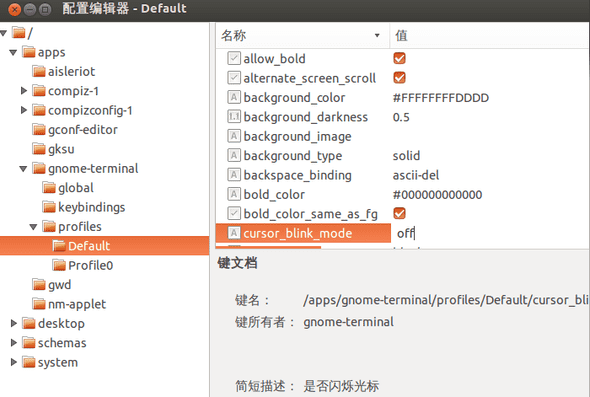Viewport: 590px width, 397px height.
Task: Click the gnome-terminal key owner text
Action: point(348,322)
